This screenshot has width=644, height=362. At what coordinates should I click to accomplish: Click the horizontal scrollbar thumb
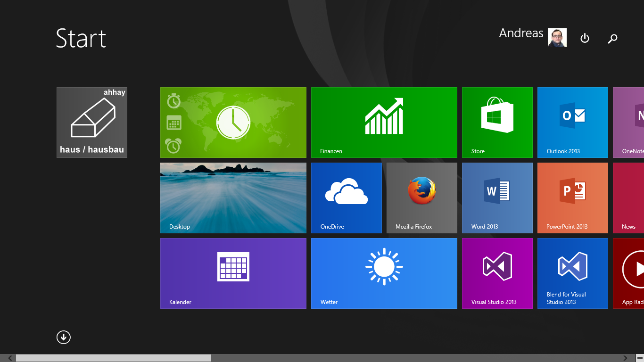(114, 358)
